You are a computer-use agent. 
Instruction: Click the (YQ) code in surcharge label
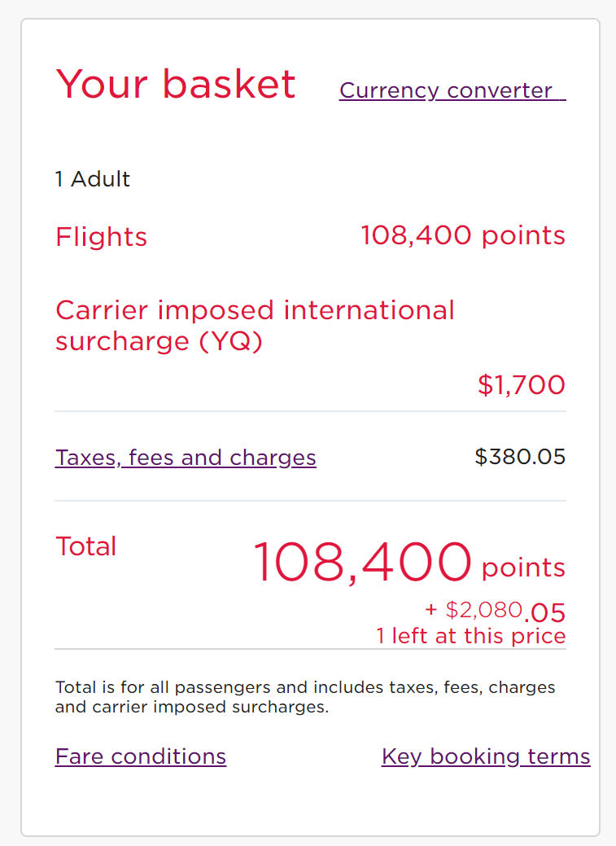click(x=232, y=342)
